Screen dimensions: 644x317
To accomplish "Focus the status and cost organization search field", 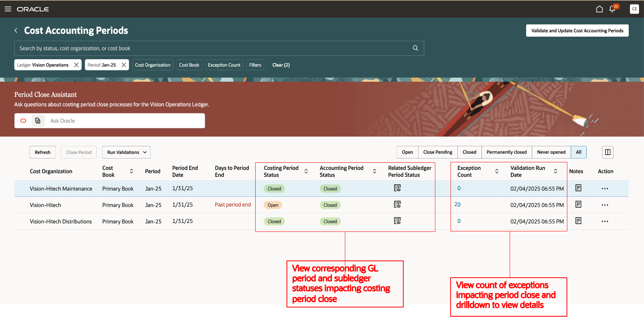I will pyautogui.click(x=219, y=48).
